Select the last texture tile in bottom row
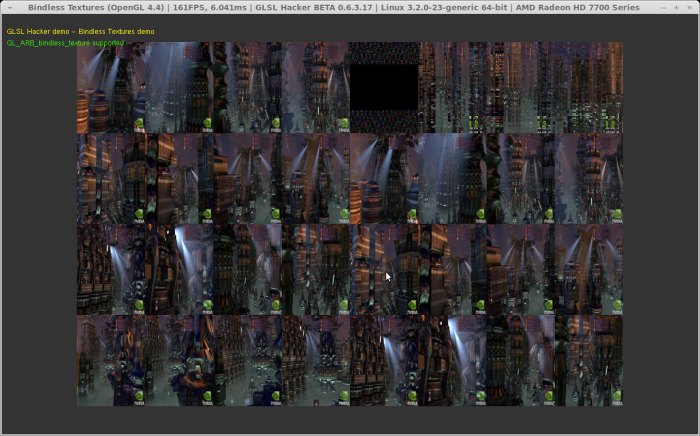Image resolution: width=700 pixels, height=436 pixels. click(589, 361)
